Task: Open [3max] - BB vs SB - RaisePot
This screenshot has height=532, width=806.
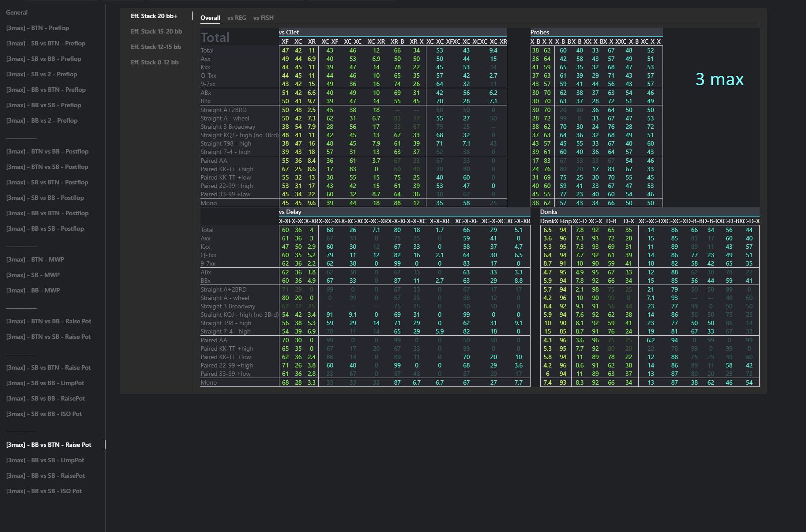Action: (45, 476)
